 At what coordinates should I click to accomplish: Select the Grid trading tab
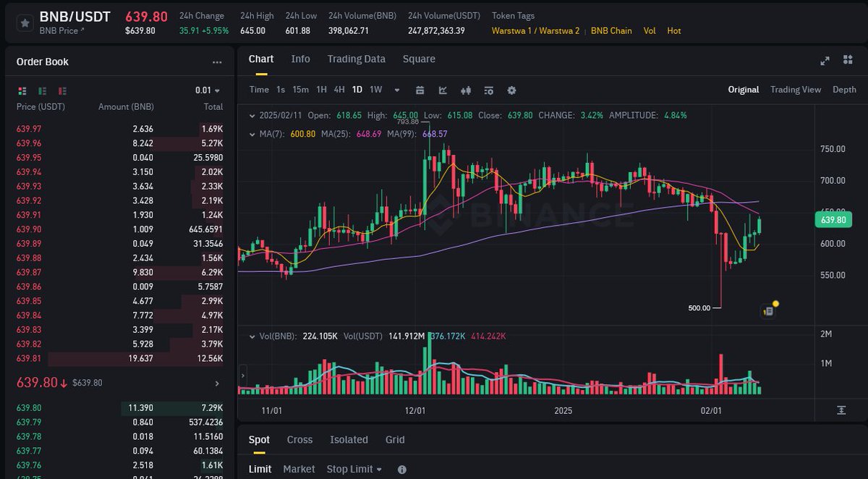[395, 439]
